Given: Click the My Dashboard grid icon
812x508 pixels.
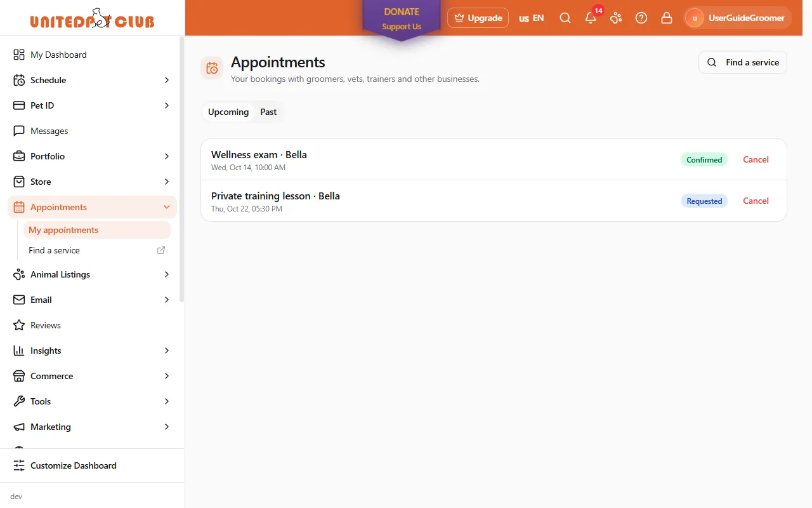Looking at the screenshot, I should coord(19,55).
